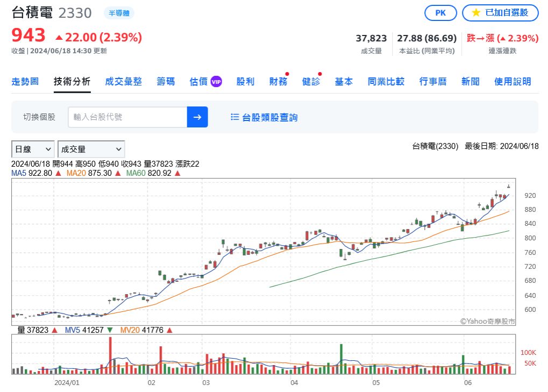Go to the 籌碼 tab
Image resolution: width=548 pixels, height=392 pixels.
click(166, 82)
